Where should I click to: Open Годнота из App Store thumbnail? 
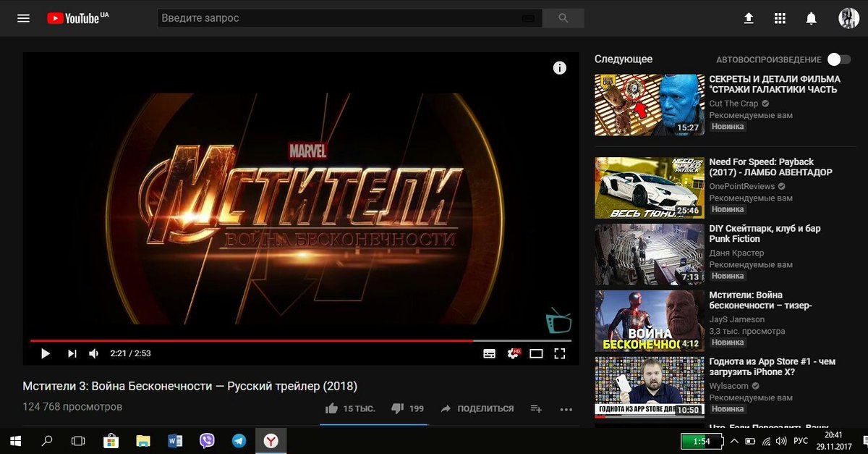click(650, 387)
